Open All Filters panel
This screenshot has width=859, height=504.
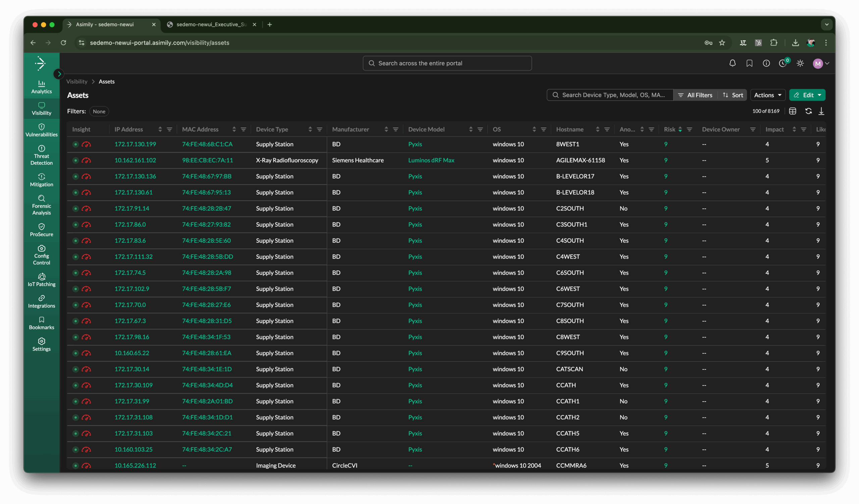(x=695, y=95)
